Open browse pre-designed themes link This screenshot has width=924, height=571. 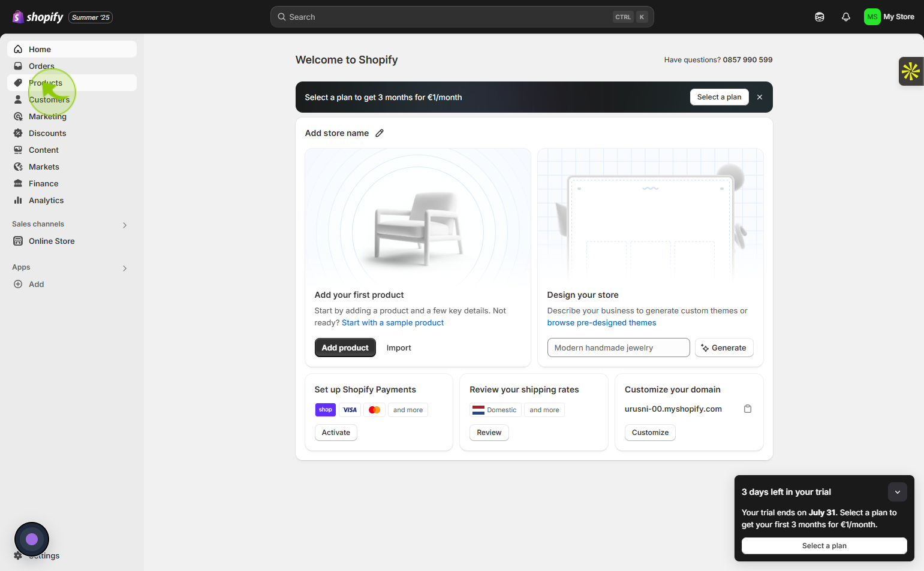601,322
